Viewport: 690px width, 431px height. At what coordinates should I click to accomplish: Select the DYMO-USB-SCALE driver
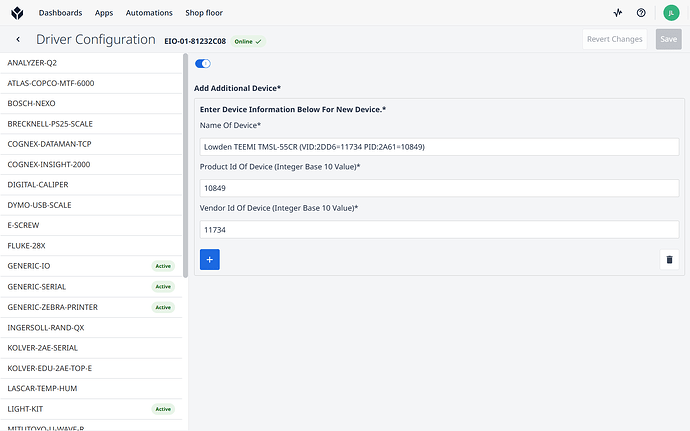point(91,205)
